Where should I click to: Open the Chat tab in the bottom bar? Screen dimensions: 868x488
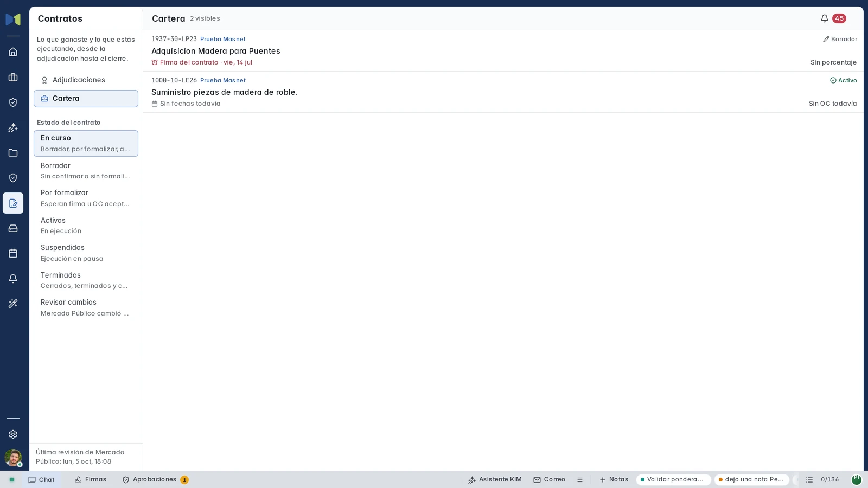41,480
